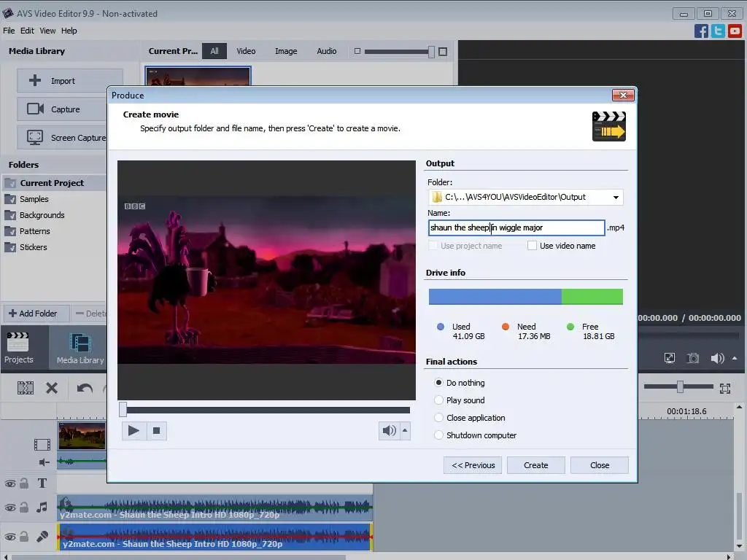Viewport: 747px width, 560px height.
Task: Click the Create button
Action: (536, 465)
